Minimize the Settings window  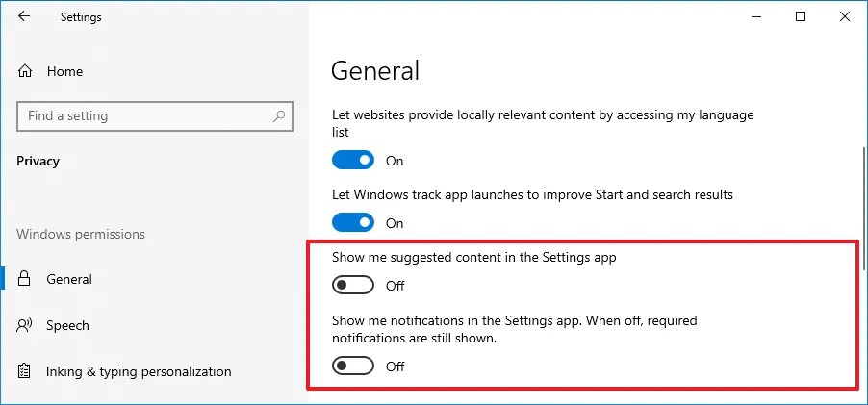[x=756, y=17]
